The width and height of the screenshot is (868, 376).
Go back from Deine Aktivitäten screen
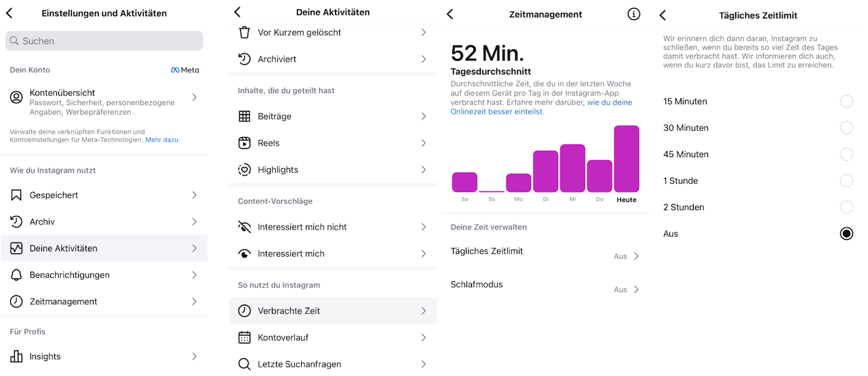click(237, 12)
